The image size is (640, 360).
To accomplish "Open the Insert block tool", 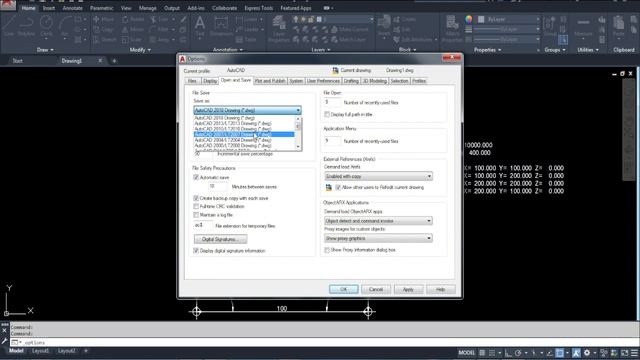I will pyautogui.click(x=384, y=27).
